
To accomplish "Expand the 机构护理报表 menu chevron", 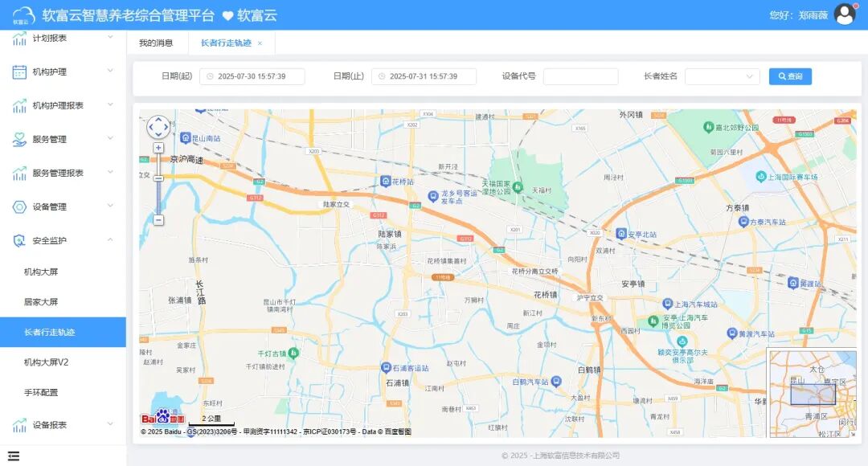I will point(111,104).
